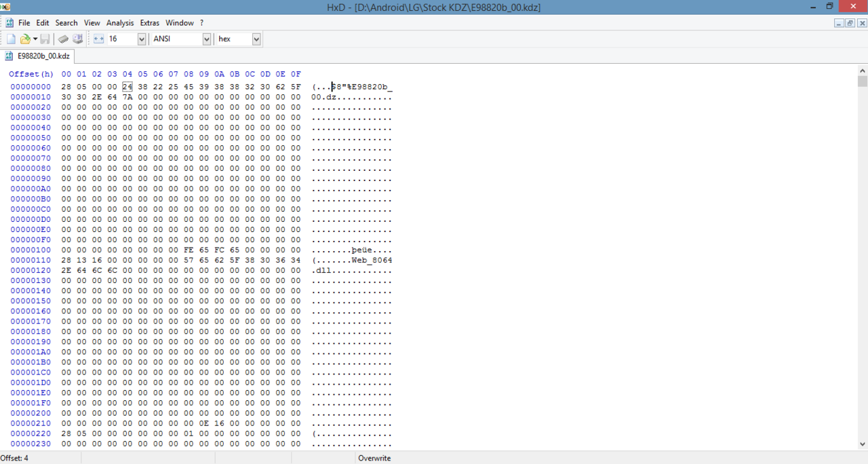The height and width of the screenshot is (464, 868).
Task: Open the File menu
Action: point(24,23)
